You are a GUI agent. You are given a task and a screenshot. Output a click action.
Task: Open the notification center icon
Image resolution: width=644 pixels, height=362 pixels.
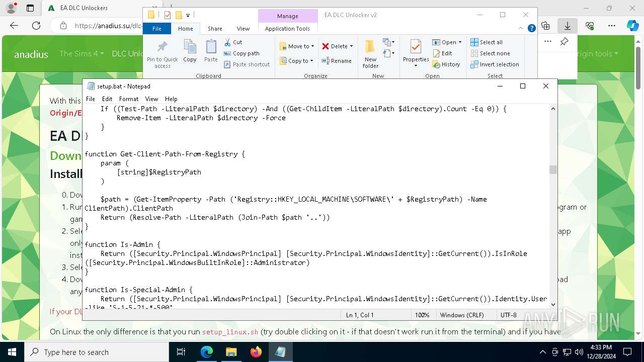point(627,352)
